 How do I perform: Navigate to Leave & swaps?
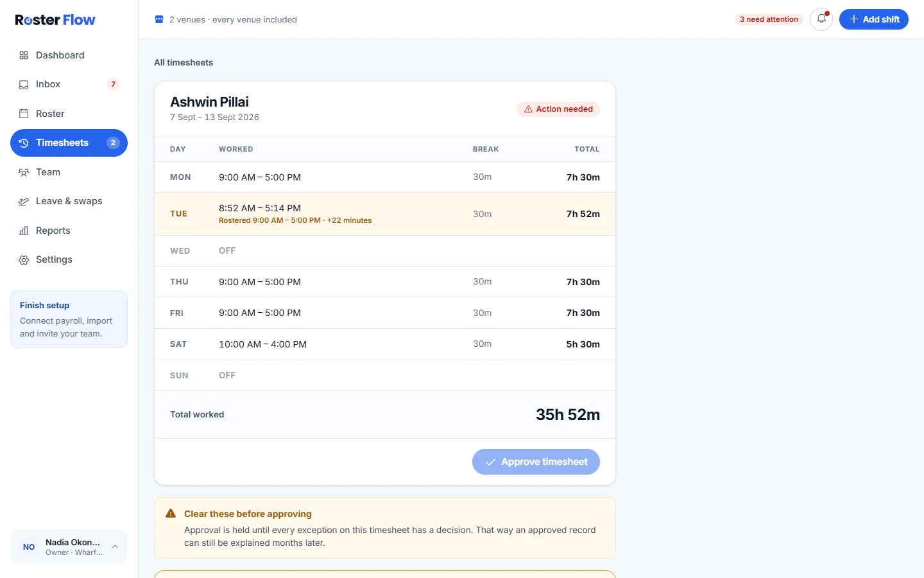click(69, 201)
